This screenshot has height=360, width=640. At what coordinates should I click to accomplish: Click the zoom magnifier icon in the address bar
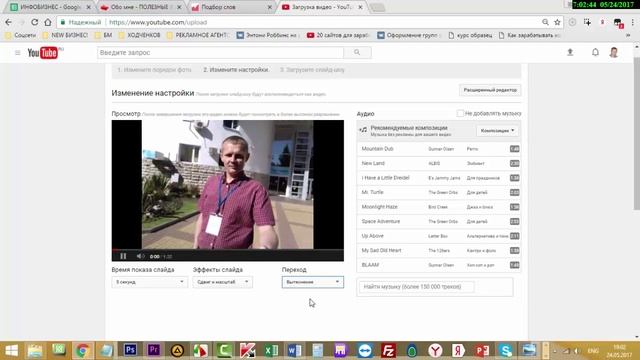[x=545, y=22]
